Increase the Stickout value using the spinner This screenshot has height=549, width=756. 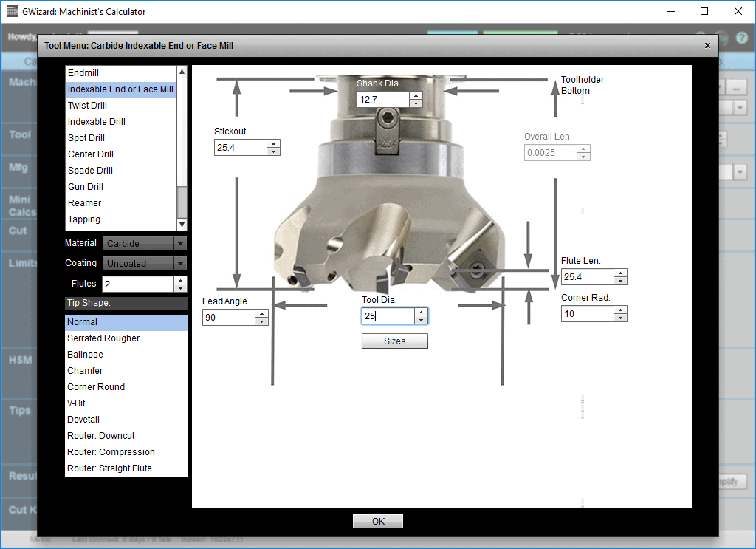pos(273,143)
